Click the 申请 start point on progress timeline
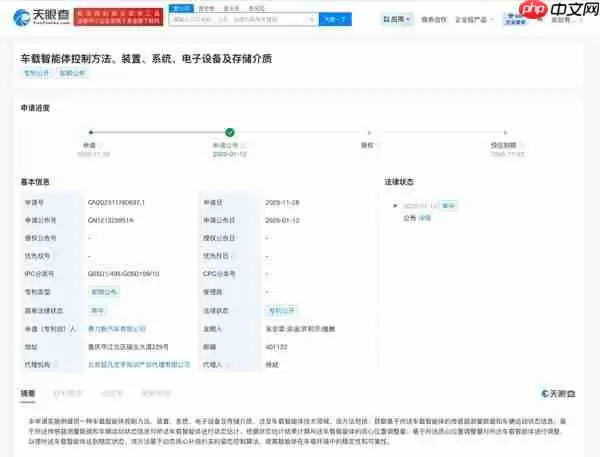The image size is (600, 457). point(91,132)
